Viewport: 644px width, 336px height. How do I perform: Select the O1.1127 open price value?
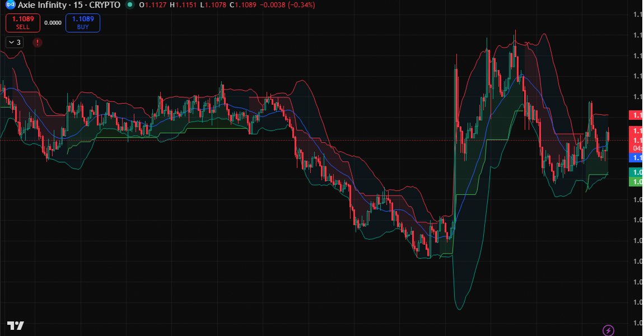tap(153, 5)
